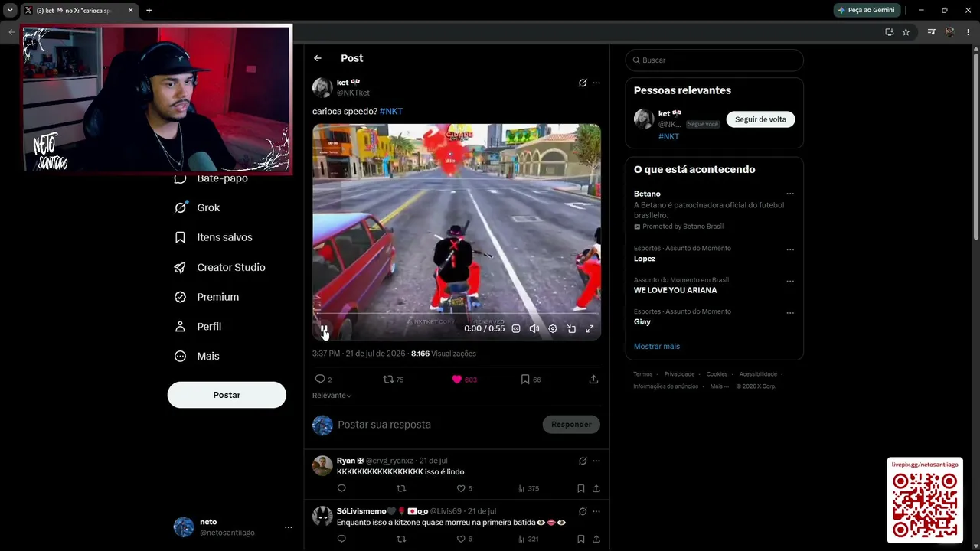Open Premium in the sidebar
This screenshot has width=980, height=551.
click(x=206, y=297)
